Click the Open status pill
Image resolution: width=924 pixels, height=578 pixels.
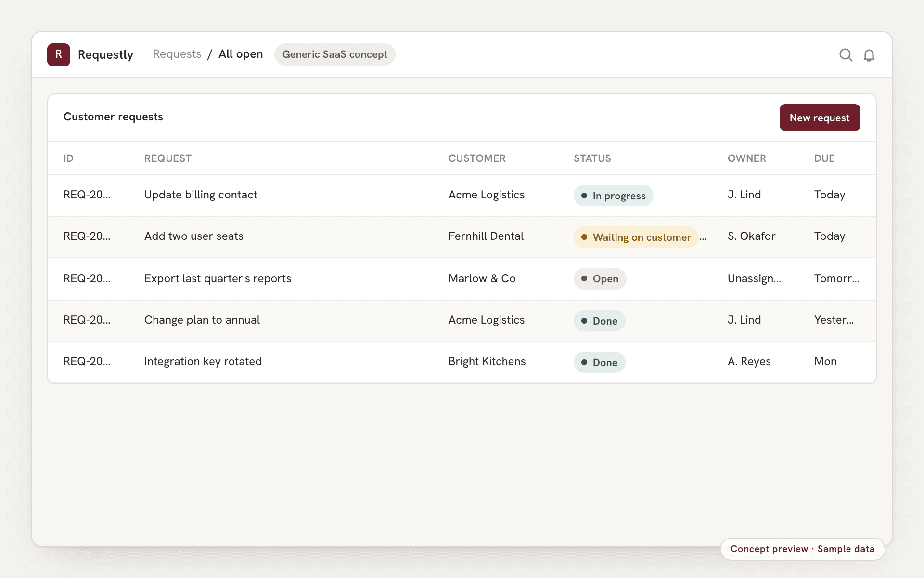[600, 278]
